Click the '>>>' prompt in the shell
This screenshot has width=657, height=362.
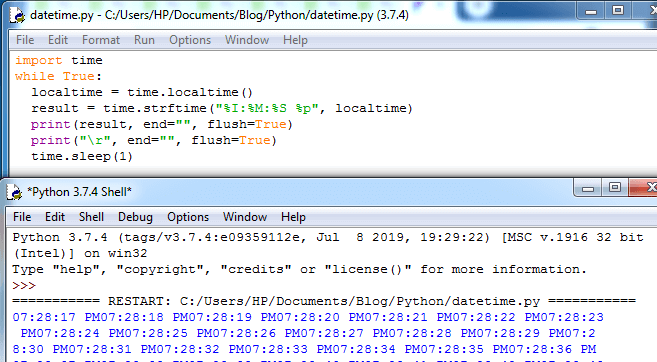(x=24, y=285)
